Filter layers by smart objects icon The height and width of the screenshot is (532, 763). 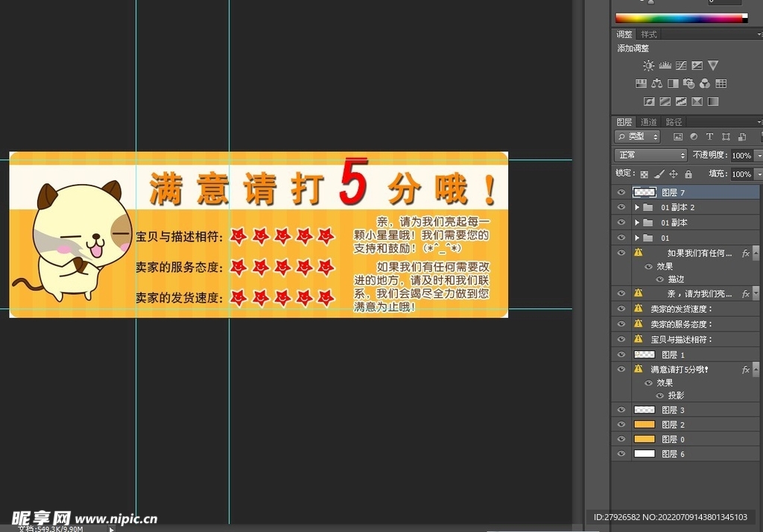(741, 137)
